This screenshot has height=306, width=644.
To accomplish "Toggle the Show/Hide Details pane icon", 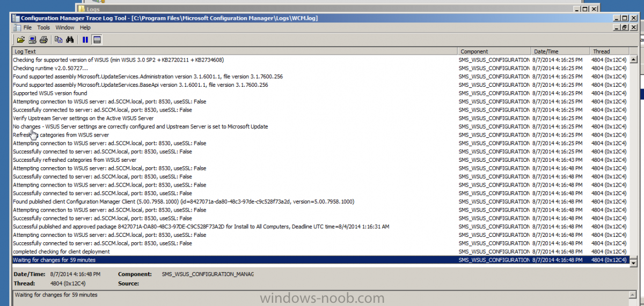I will (x=97, y=40).
